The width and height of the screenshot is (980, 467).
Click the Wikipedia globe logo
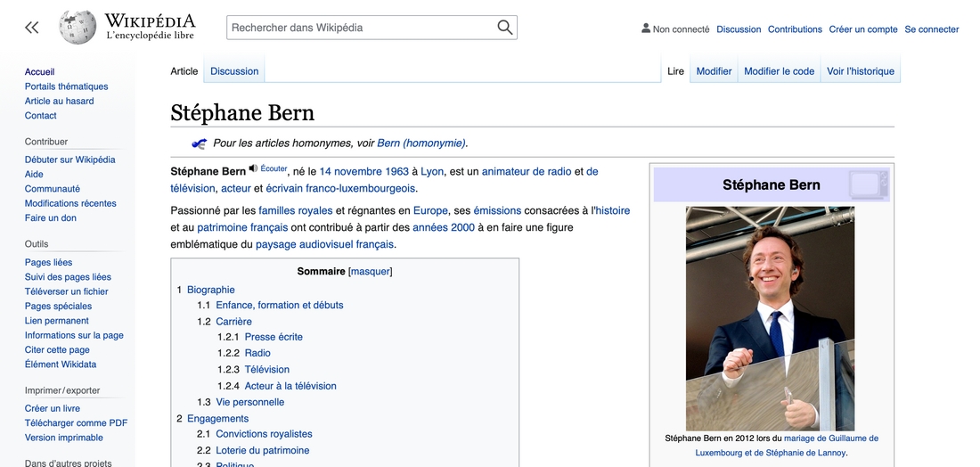tap(78, 27)
